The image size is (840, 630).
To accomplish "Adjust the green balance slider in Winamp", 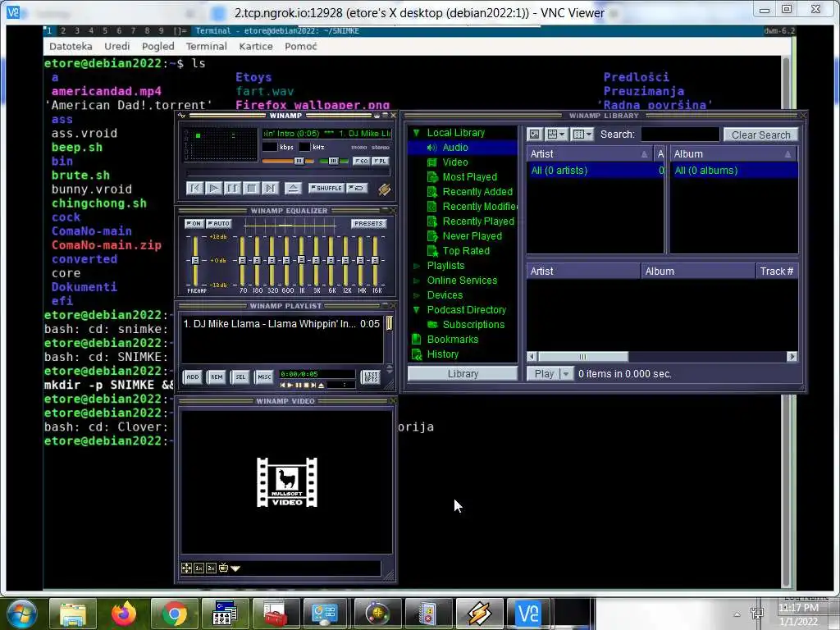I will [x=333, y=161].
